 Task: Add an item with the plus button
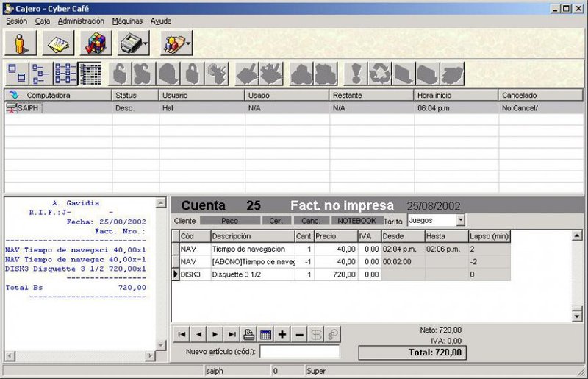(282, 334)
